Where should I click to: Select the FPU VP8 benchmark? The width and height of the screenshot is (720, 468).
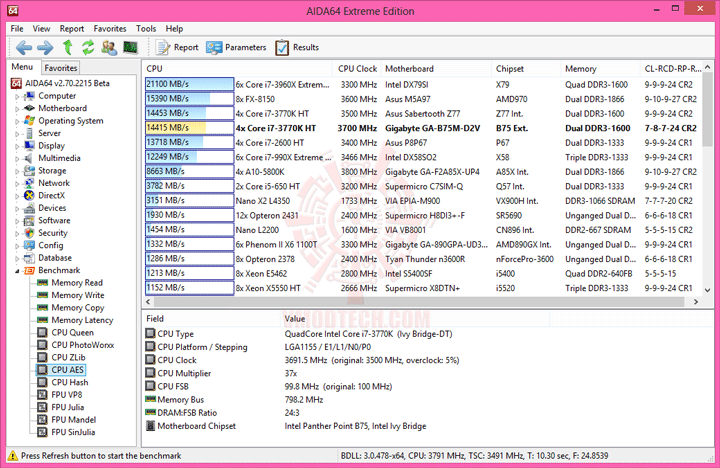click(60, 394)
